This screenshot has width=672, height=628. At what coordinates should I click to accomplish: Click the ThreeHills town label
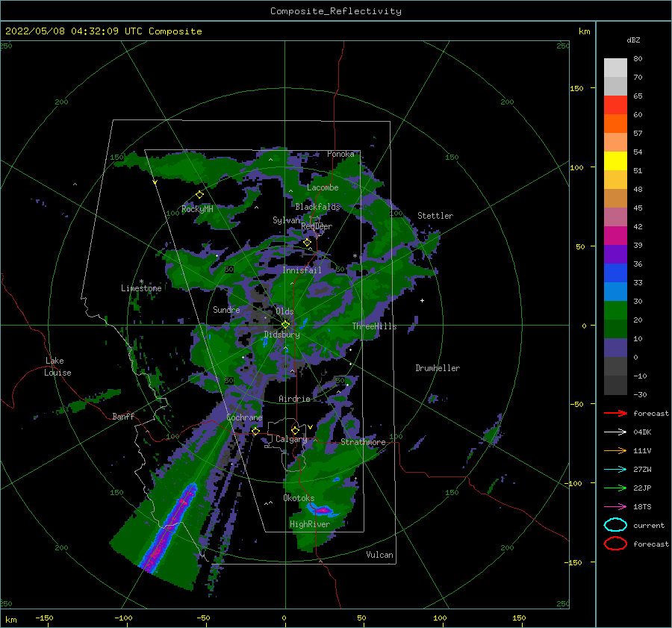[374, 326]
